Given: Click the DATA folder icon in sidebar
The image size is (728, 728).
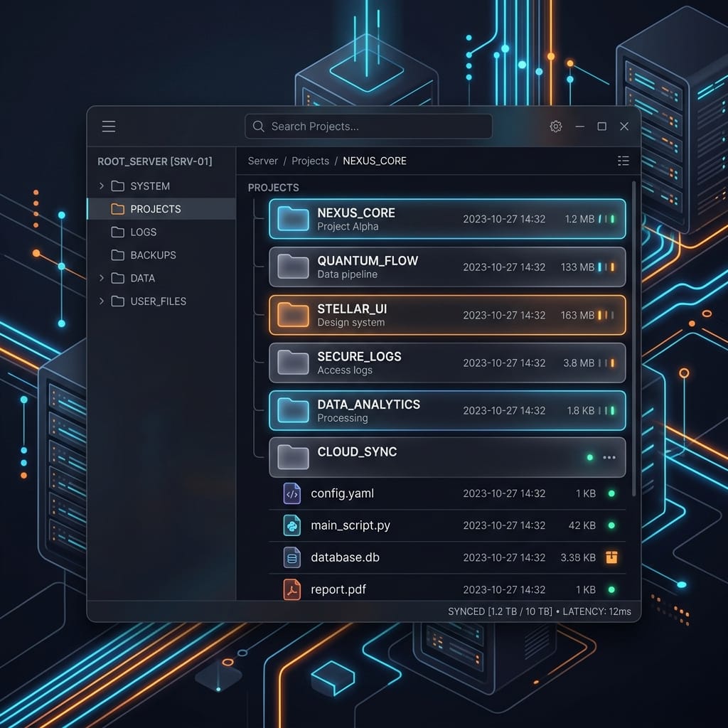Looking at the screenshot, I should (118, 278).
